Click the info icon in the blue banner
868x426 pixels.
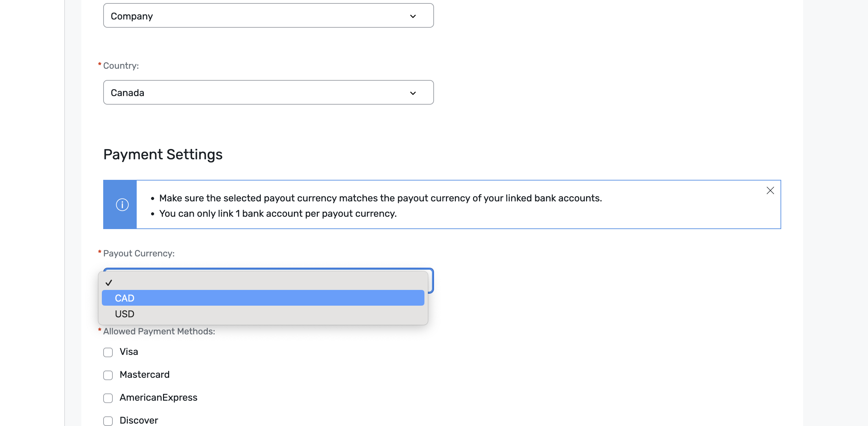(122, 204)
